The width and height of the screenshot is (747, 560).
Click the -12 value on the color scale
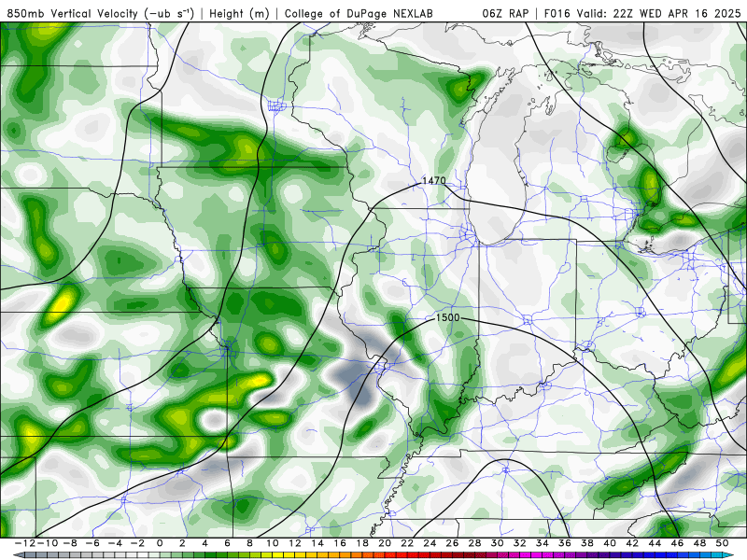(x=24, y=543)
